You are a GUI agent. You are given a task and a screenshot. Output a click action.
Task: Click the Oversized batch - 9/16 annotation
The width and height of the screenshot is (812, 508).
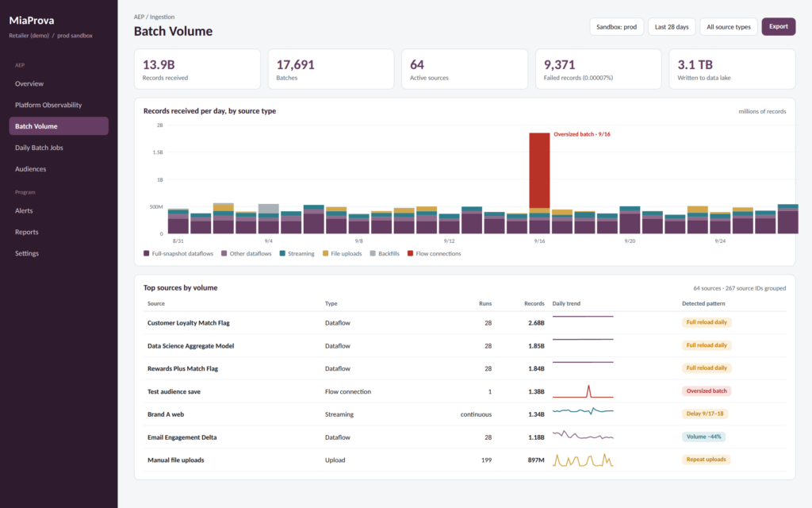click(582, 134)
